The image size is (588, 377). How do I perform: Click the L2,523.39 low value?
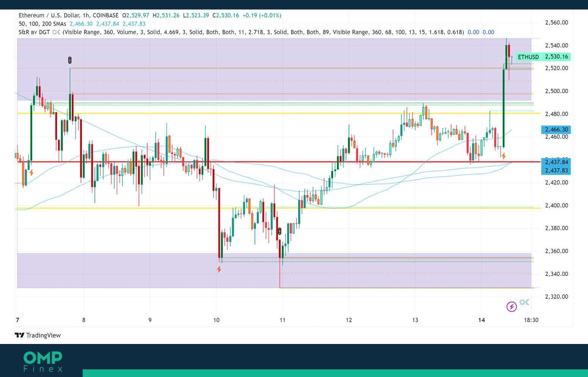[196, 16]
